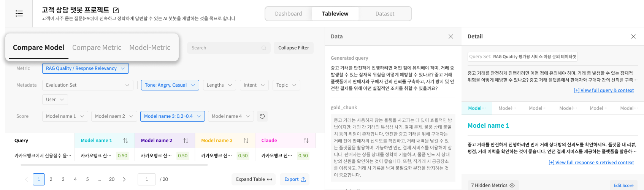This screenshot has height=190, width=644.
Task: Select the Compare Metric tab
Action: [x=97, y=47]
